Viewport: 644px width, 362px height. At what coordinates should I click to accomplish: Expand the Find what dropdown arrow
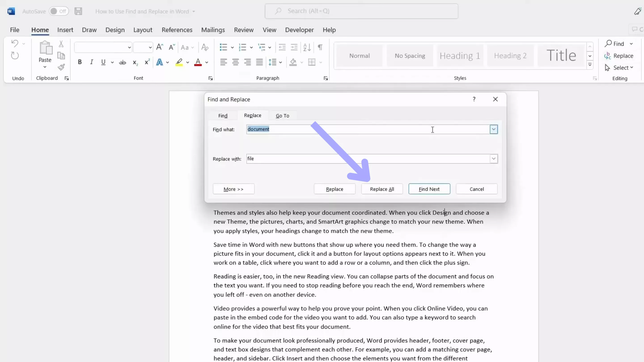tap(494, 129)
